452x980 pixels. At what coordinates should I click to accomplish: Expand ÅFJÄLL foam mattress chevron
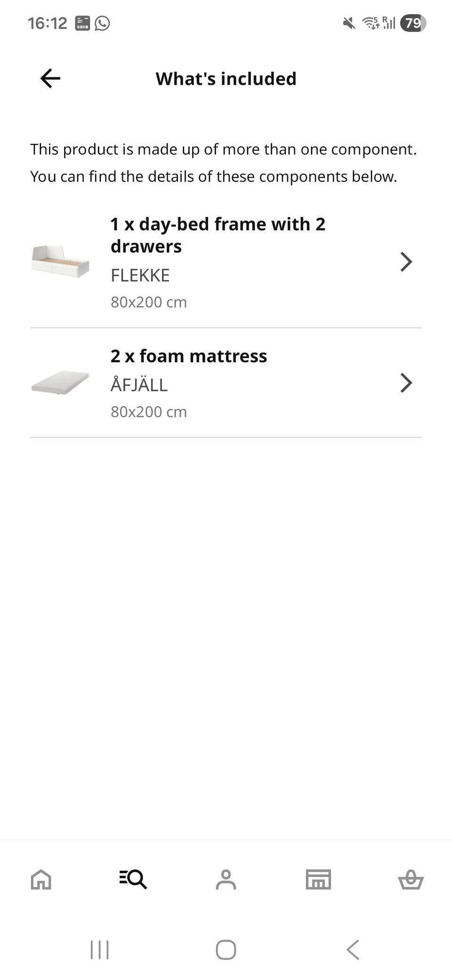pos(406,383)
